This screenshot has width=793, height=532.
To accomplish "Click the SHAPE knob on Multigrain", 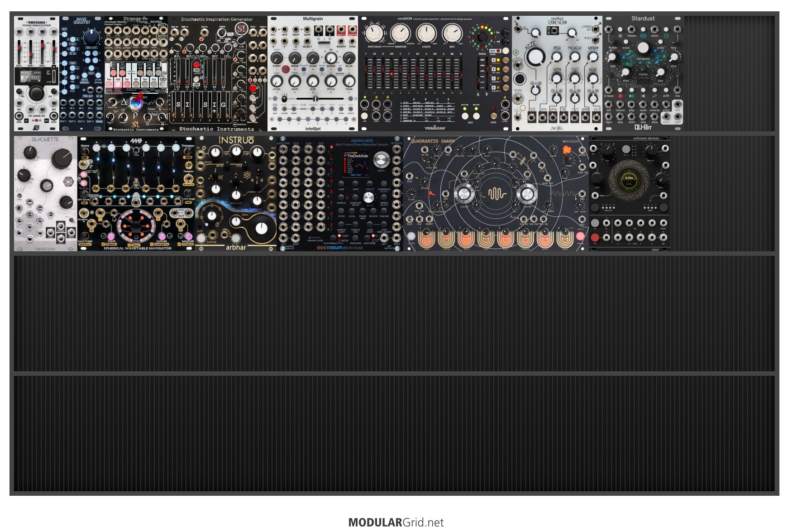I will (x=331, y=58).
